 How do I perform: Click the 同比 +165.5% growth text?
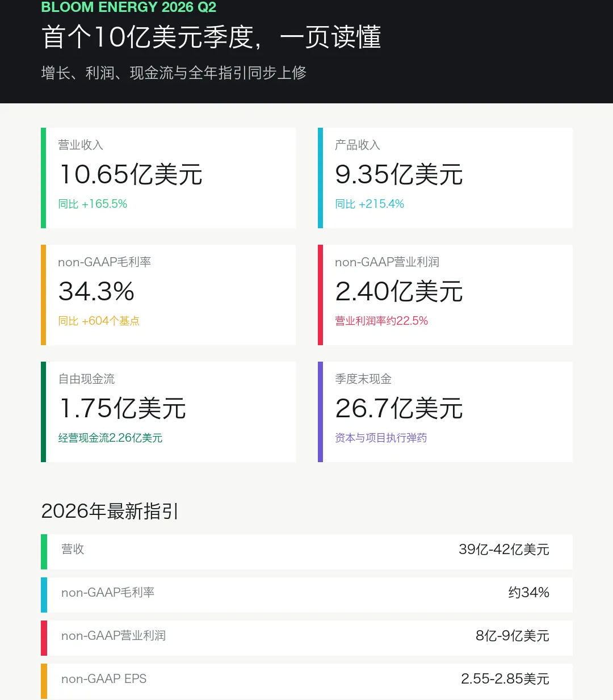pos(93,204)
